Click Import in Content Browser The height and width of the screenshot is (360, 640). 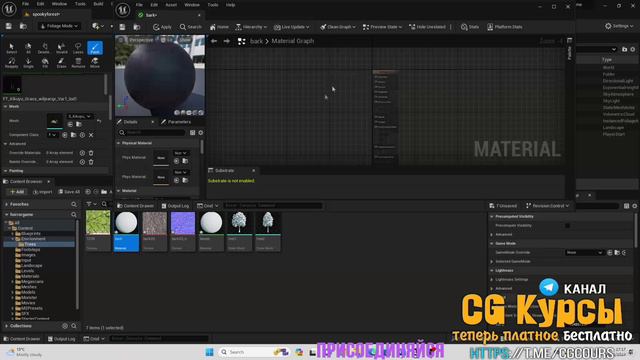point(42,192)
